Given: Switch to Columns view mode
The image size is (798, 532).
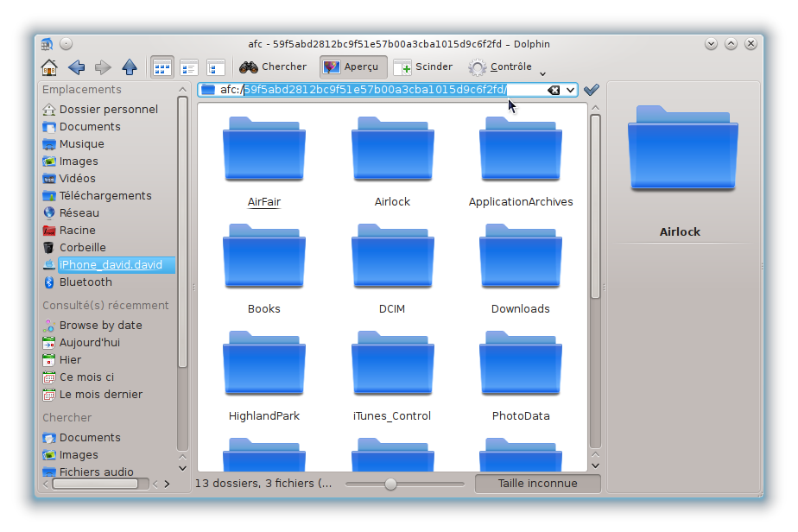Looking at the screenshot, I should click(x=216, y=67).
